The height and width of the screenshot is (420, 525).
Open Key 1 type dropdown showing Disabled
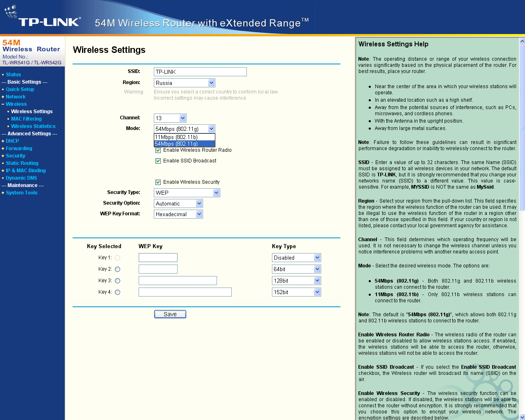pos(297,258)
